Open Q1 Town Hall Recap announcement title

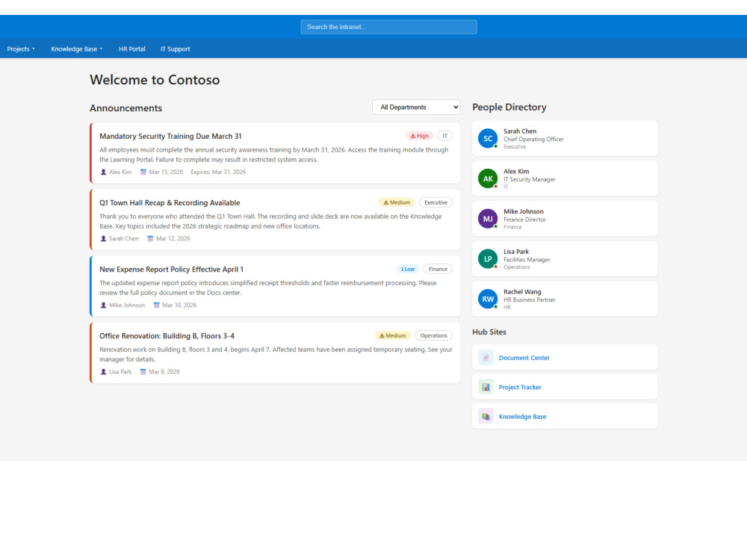click(x=170, y=203)
